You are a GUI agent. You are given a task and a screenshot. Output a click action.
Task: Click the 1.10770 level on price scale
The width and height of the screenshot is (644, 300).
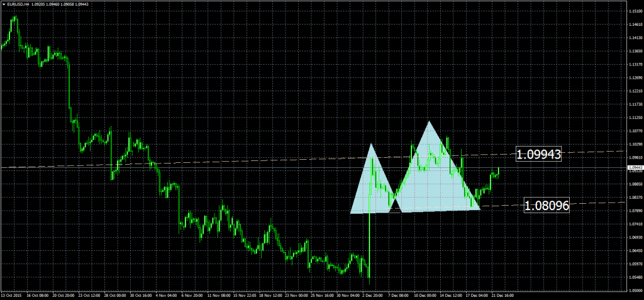(x=635, y=130)
